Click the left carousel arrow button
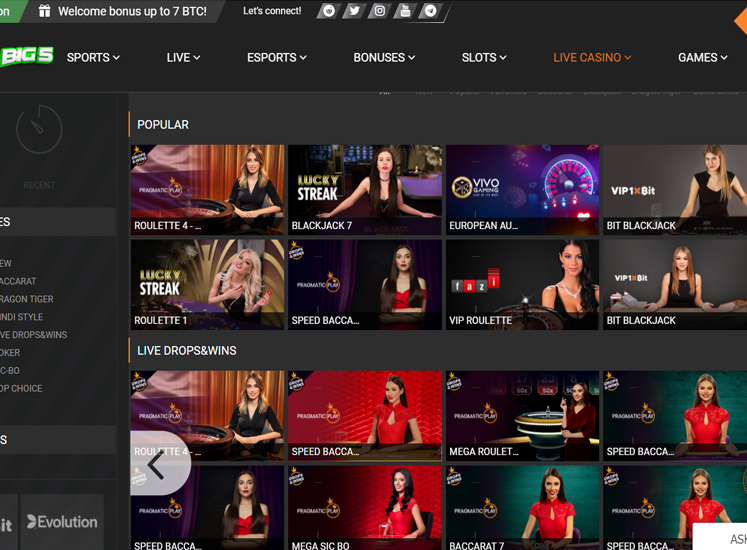Viewport: 747px width, 550px height. pyautogui.click(x=157, y=464)
